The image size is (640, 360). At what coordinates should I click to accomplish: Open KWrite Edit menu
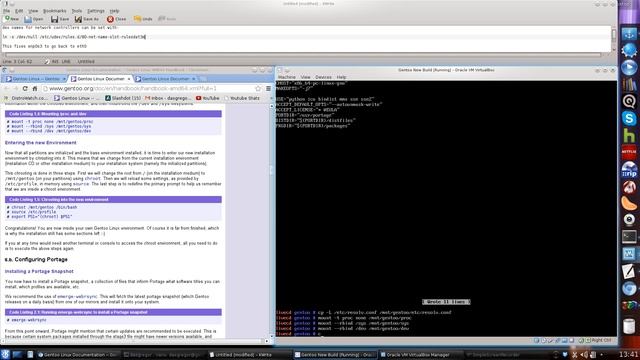point(19,11)
